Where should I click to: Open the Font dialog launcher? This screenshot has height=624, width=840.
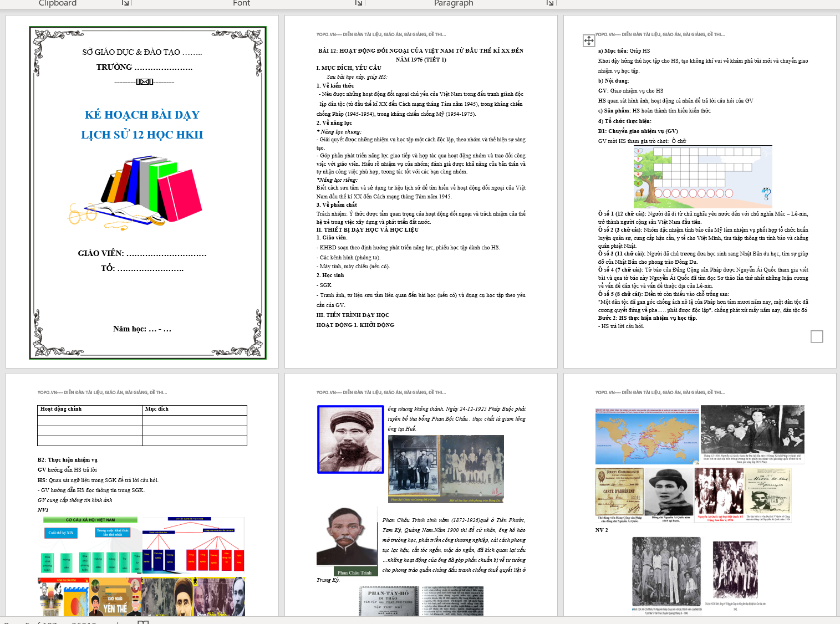359,3
